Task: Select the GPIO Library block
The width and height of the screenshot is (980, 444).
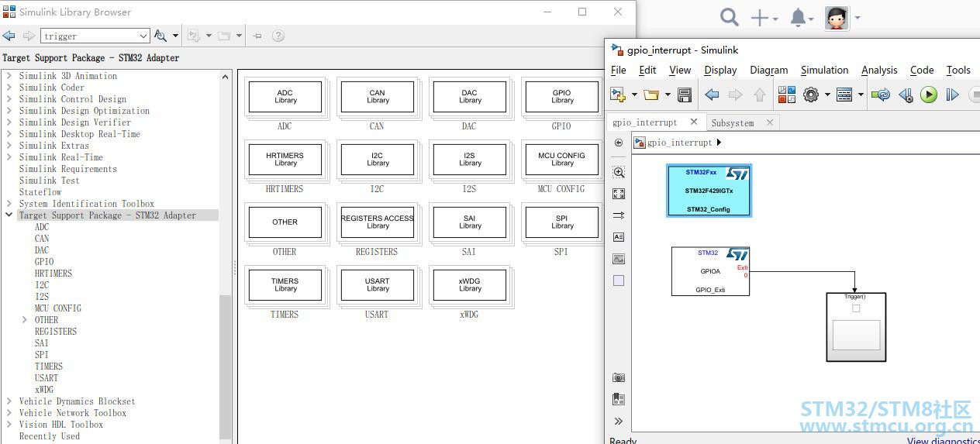Action: pyautogui.click(x=561, y=97)
